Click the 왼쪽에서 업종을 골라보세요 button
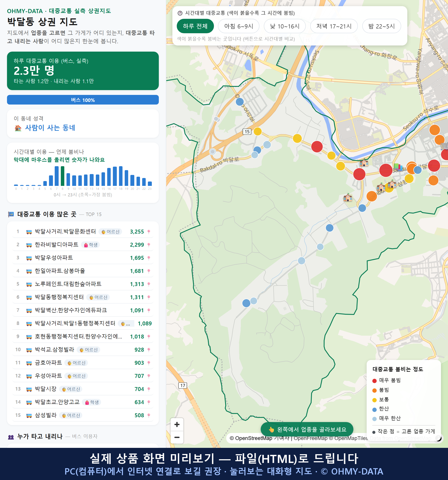 [307, 429]
